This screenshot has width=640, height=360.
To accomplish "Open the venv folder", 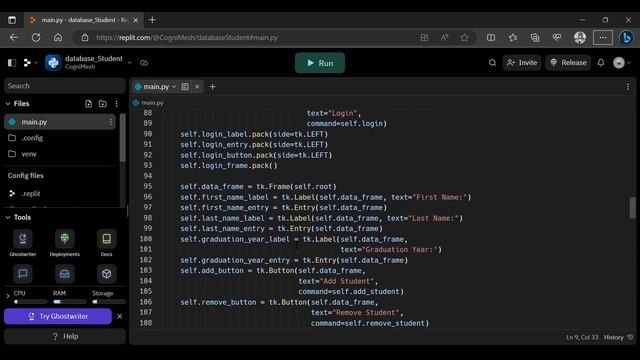I will click(29, 154).
